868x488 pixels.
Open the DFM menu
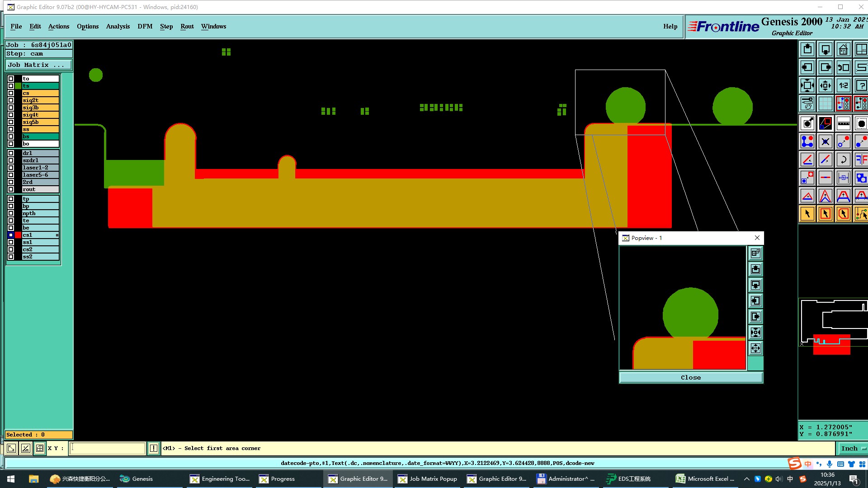pos(145,26)
